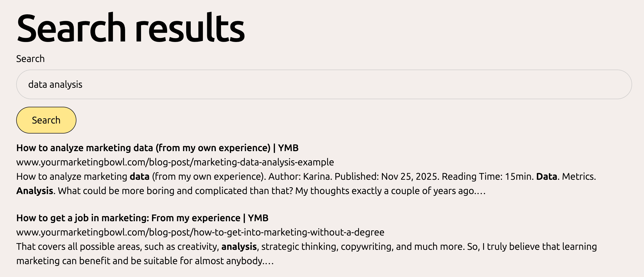Click the yellow Search button
Viewport: 644px width, 277px height.
[x=46, y=120]
